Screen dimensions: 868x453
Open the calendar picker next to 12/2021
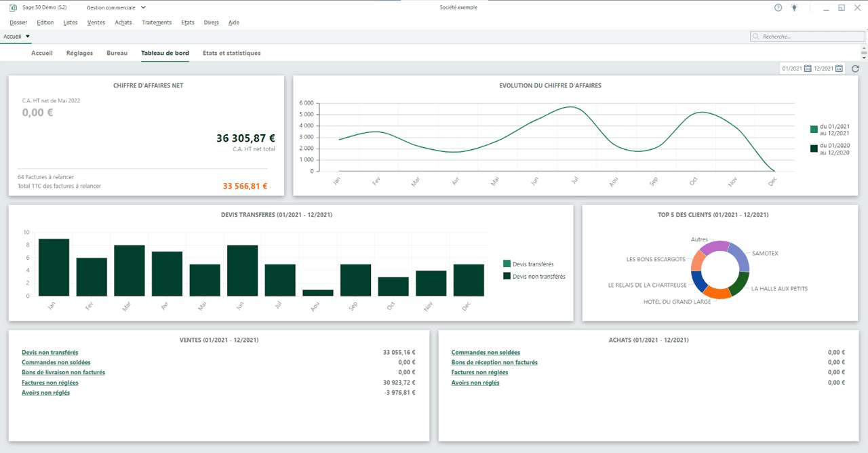838,68
